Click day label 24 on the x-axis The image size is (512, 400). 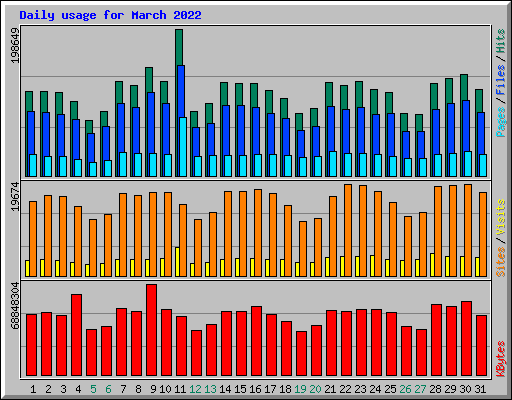(x=375, y=389)
